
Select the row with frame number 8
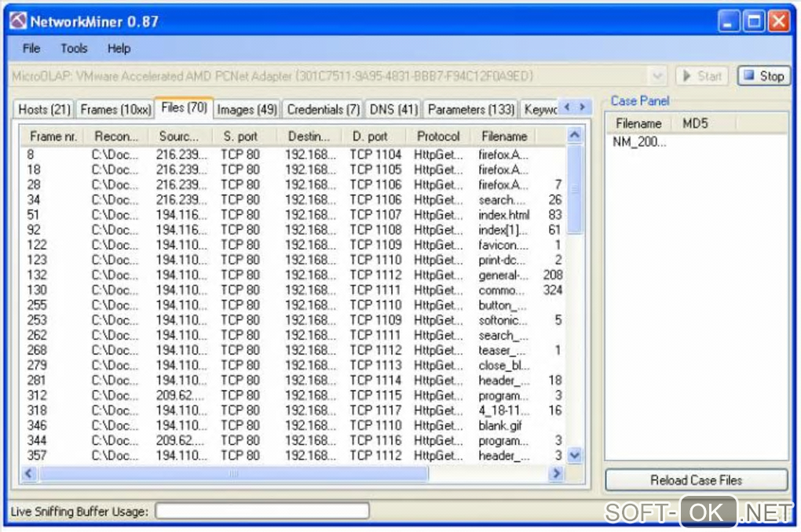[294, 155]
